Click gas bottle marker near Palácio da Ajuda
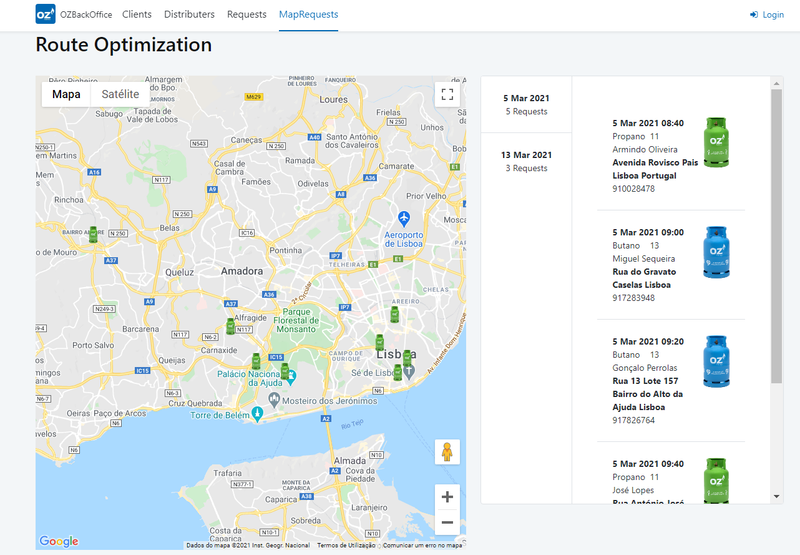800x555 pixels. pyautogui.click(x=285, y=371)
